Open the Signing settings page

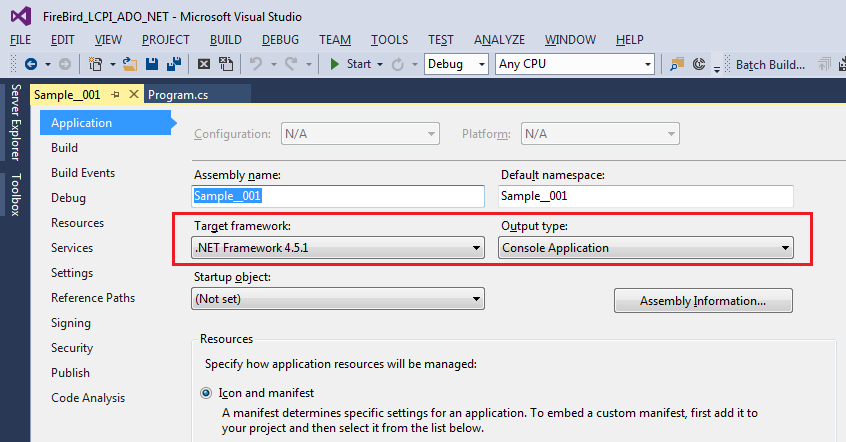pos(71,323)
